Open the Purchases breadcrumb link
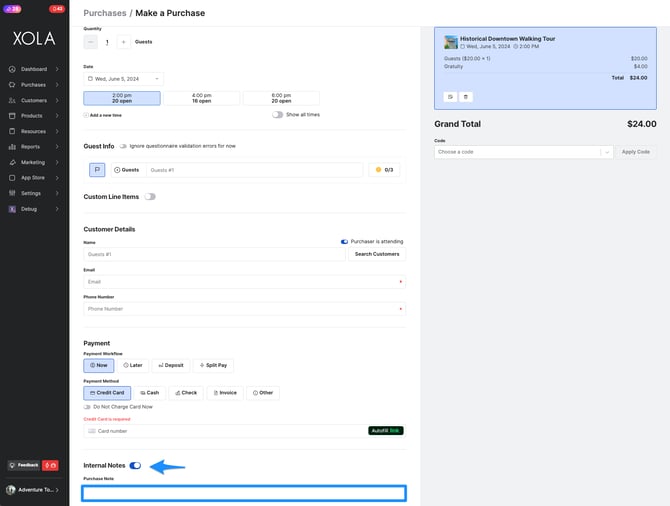 105,13
